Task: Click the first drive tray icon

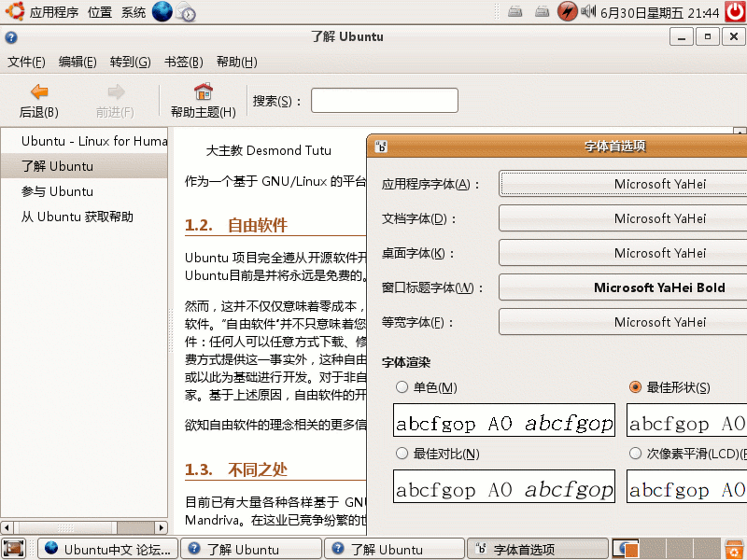Action: tap(515, 11)
